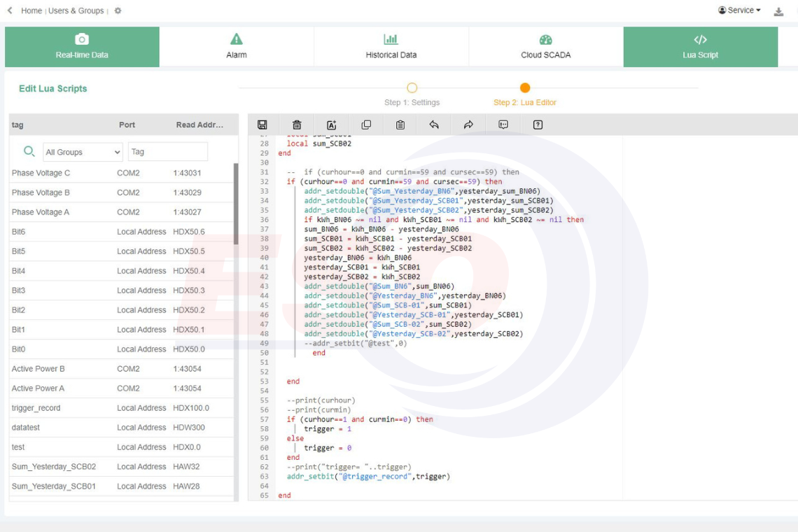This screenshot has height=532, width=798.
Task: Open the Service user dropdown menu
Action: (x=740, y=10)
